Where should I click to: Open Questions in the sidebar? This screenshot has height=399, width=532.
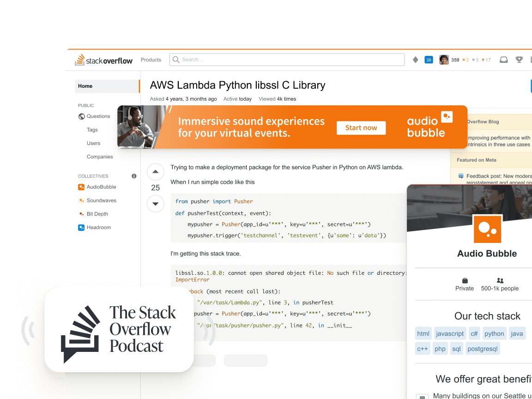98,116
